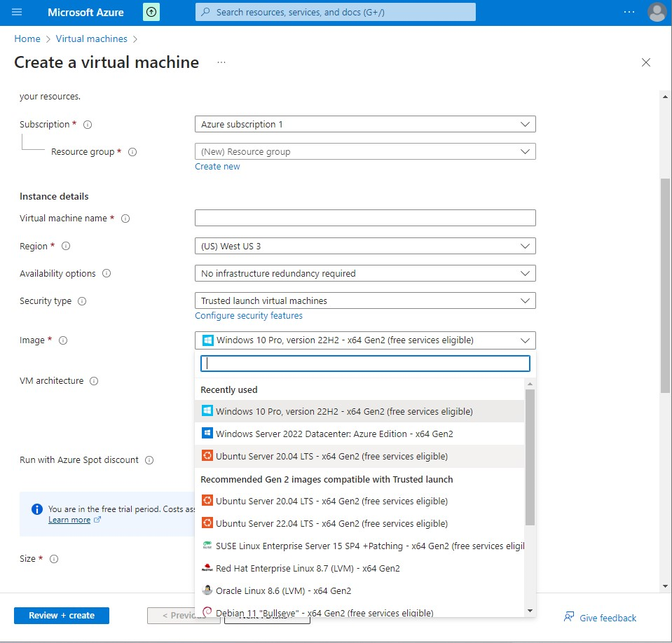Viewport: 672px width, 643px height.
Task: Open Configure security features
Action: [x=249, y=316]
